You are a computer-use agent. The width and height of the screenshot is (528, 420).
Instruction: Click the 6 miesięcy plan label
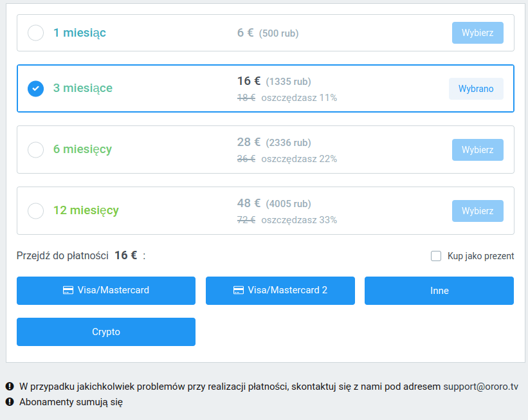click(82, 149)
